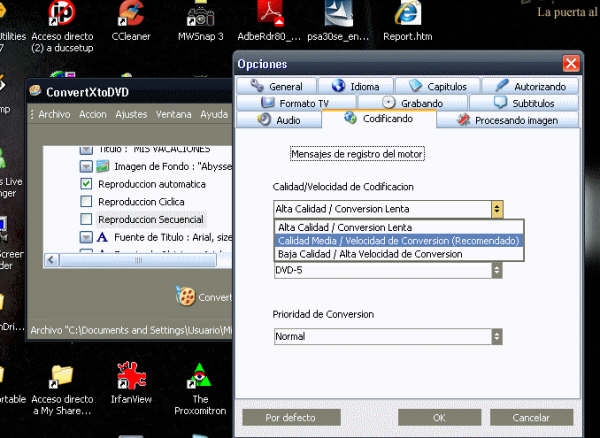The width and height of the screenshot is (600, 438).
Task: Open the Subtitulos tab
Action: (524, 103)
